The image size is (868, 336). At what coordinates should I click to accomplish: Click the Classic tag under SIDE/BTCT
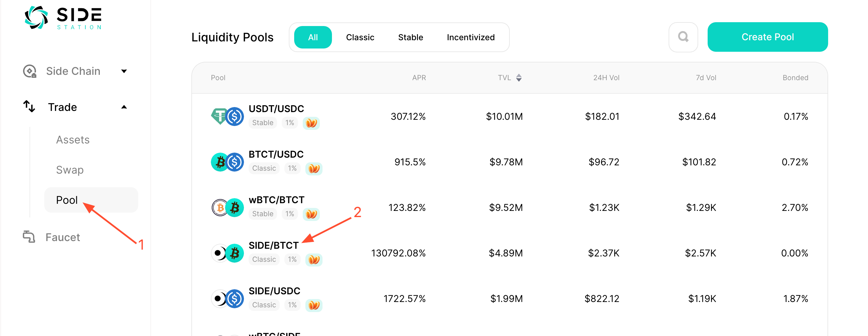point(264,259)
